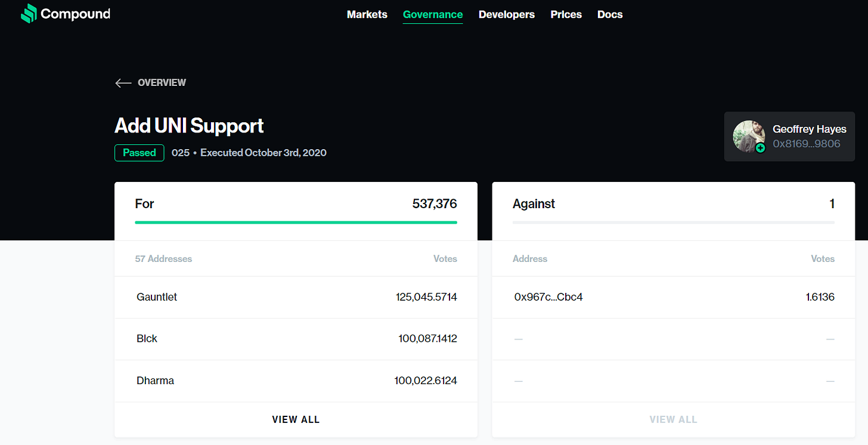
Task: Click the back arrow next to Overview
Action: (x=123, y=83)
